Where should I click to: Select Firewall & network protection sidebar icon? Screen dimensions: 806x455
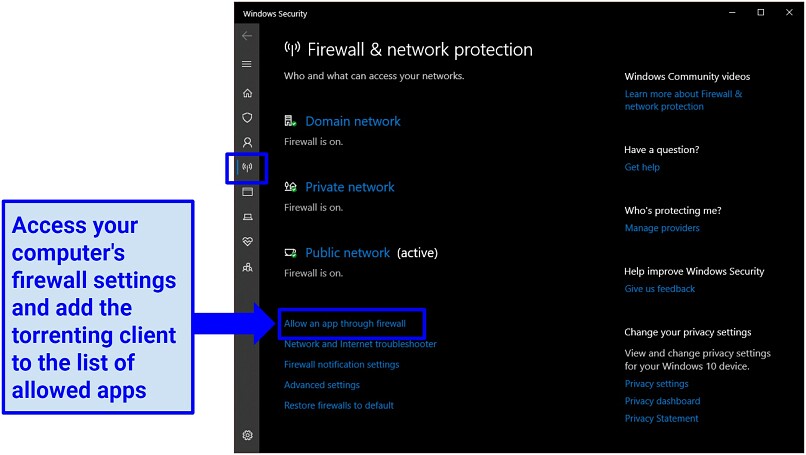pyautogui.click(x=247, y=167)
